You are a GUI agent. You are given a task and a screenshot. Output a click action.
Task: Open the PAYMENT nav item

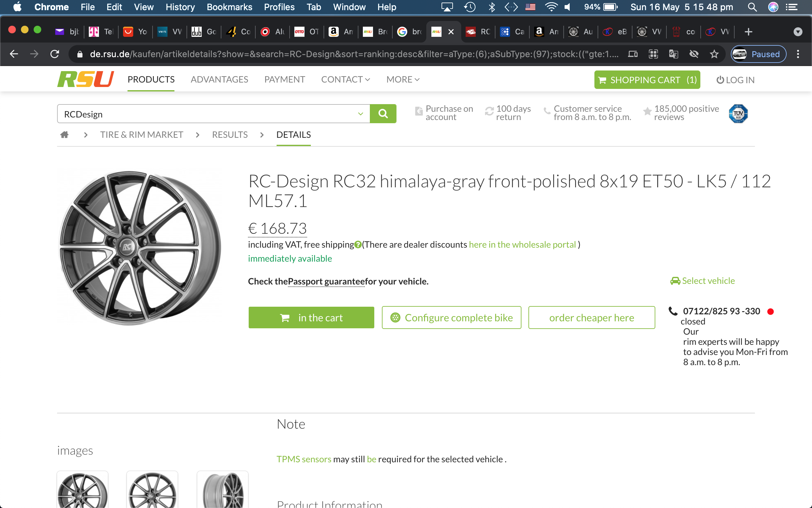click(285, 79)
